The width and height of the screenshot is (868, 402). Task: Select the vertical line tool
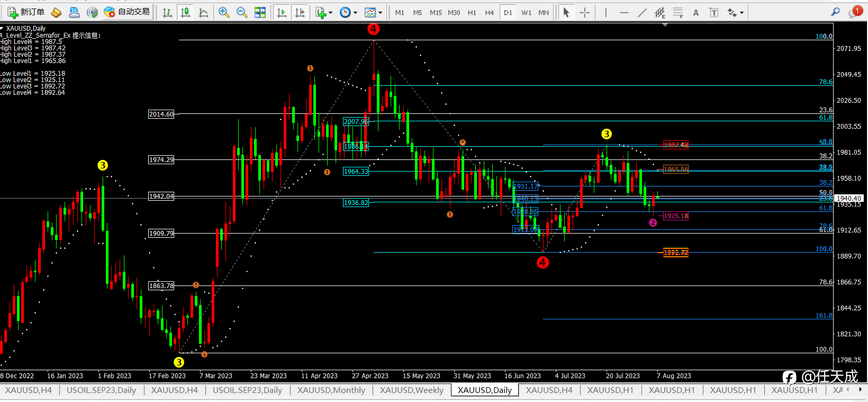coord(605,12)
